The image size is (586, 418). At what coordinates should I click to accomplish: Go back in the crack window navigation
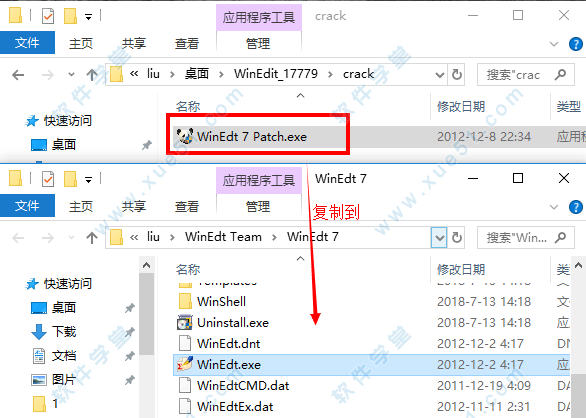click(18, 75)
